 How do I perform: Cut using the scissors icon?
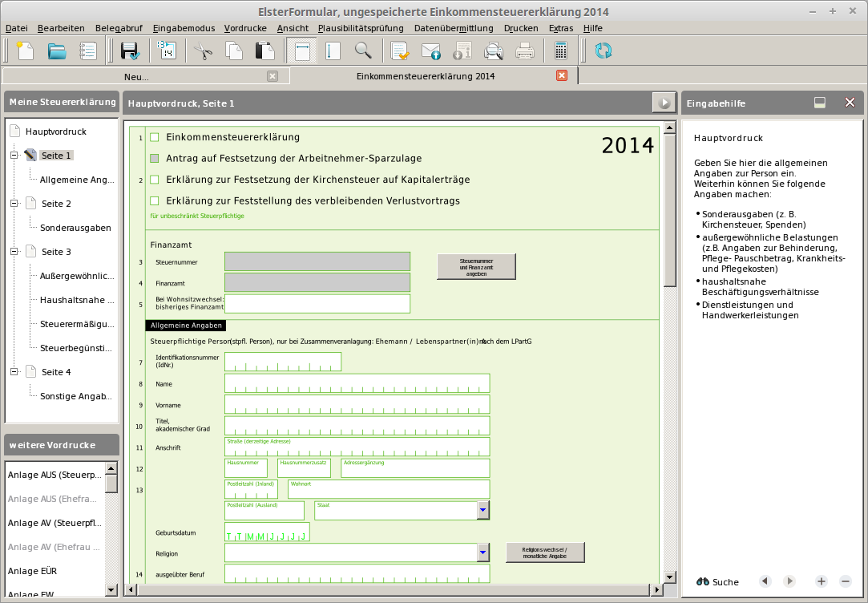pos(203,51)
